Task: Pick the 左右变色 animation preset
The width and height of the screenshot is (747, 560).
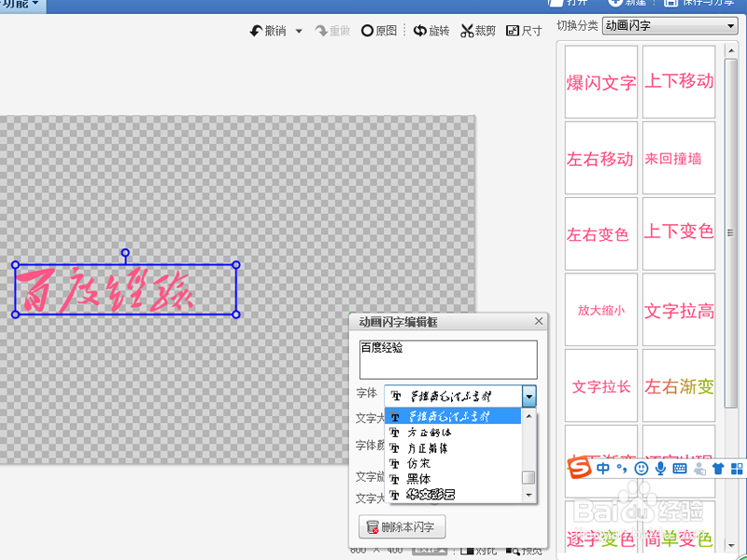Action: 600,234
